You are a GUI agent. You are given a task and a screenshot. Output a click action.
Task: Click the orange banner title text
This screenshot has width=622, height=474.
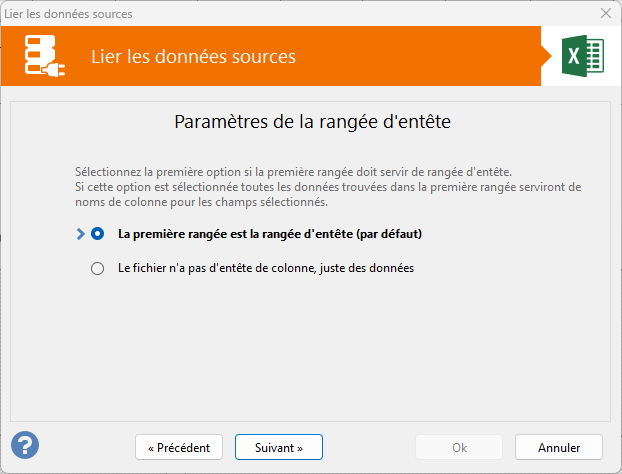193,56
